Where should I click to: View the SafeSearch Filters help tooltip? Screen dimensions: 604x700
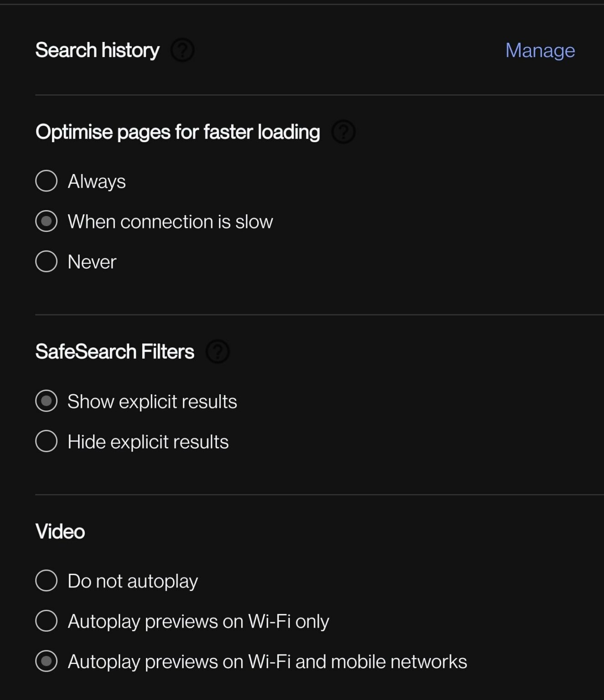(217, 351)
